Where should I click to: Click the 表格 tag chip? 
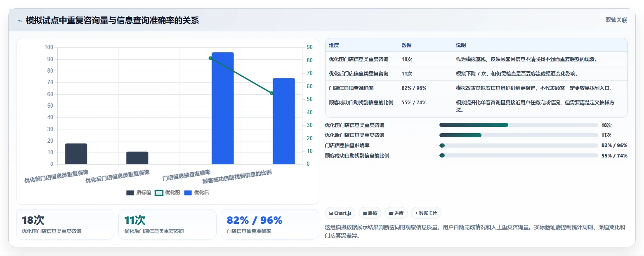point(370,213)
